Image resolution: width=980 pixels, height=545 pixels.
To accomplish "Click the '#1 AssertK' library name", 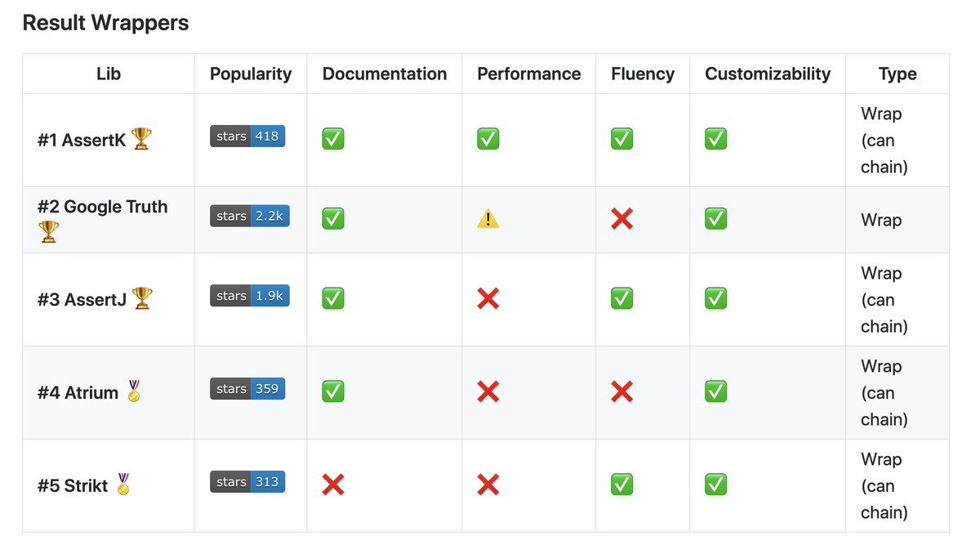I will 82,140.
